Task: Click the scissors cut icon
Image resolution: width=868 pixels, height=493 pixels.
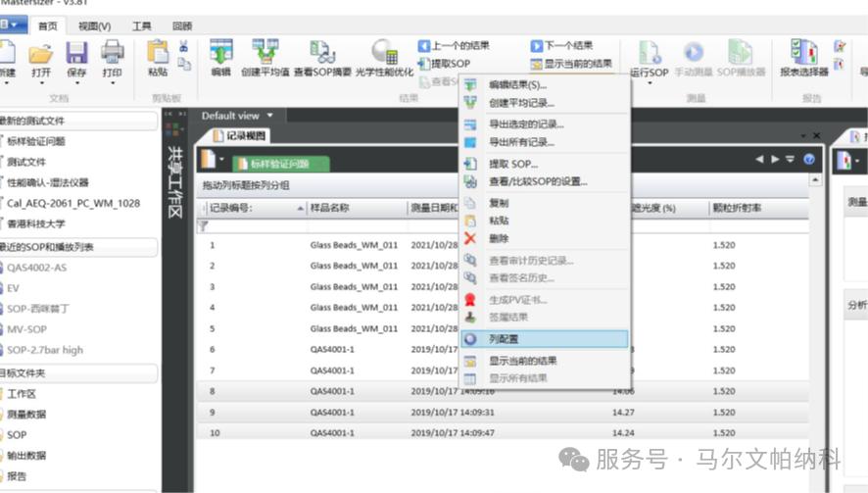Action: (184, 46)
